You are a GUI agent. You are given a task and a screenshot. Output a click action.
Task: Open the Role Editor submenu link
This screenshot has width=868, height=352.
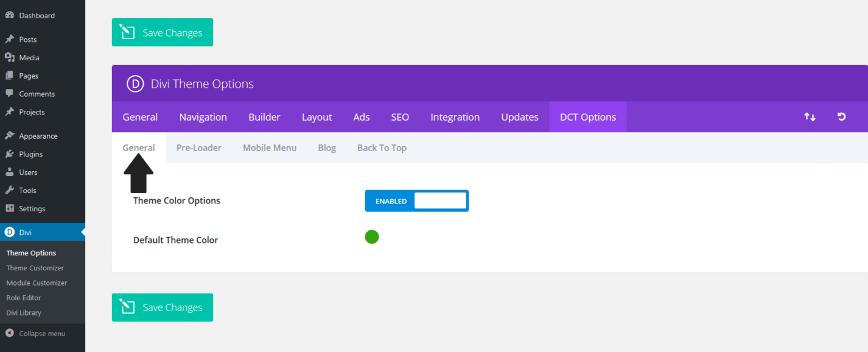[x=24, y=298]
